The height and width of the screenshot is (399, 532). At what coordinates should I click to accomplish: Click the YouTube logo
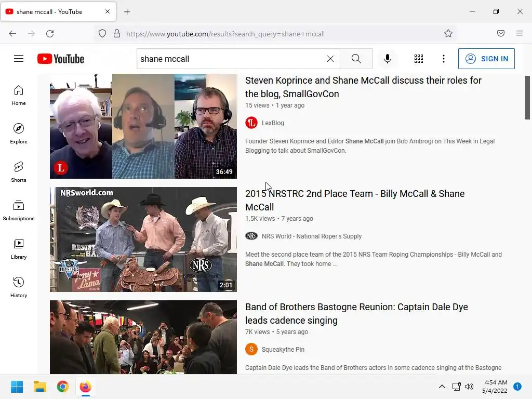pyautogui.click(x=61, y=59)
